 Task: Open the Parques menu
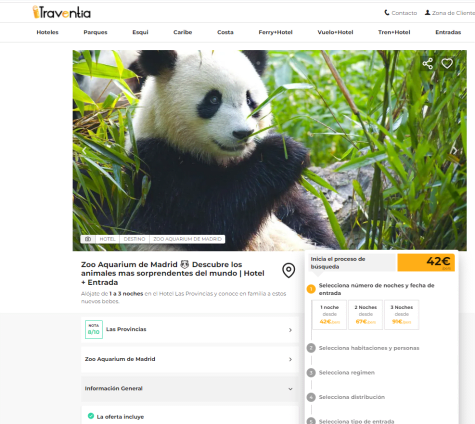(95, 32)
